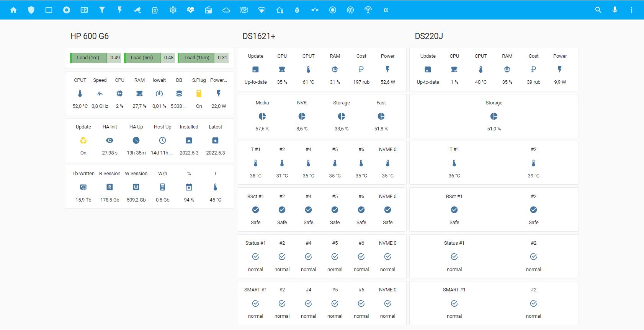644x330 pixels.
Task: Open the three-dot overflow menu
Action: click(x=631, y=10)
